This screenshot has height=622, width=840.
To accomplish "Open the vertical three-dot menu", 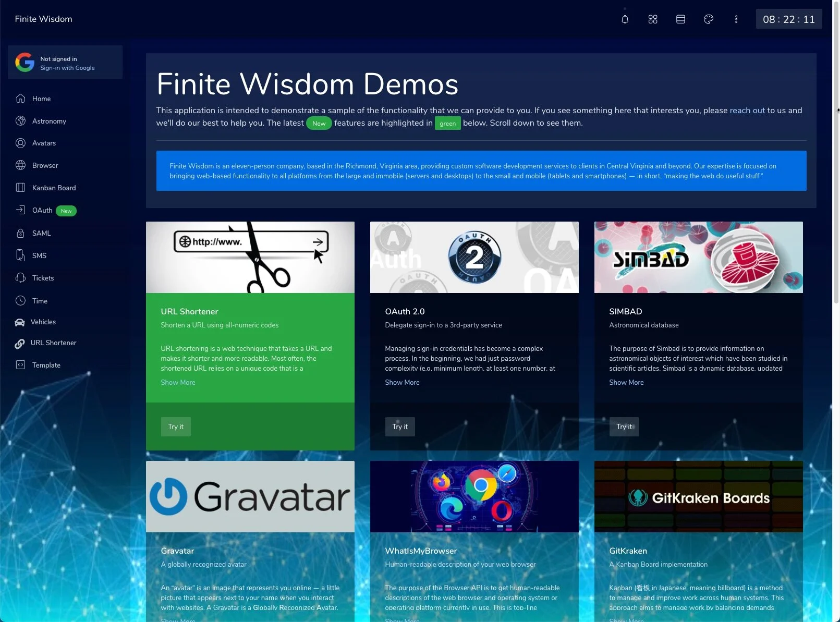I will 736,19.
